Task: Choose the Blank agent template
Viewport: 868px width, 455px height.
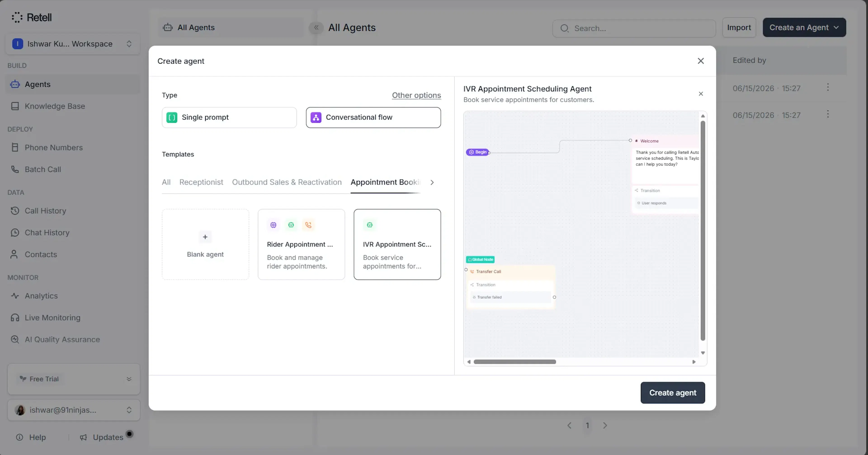Action: point(205,245)
